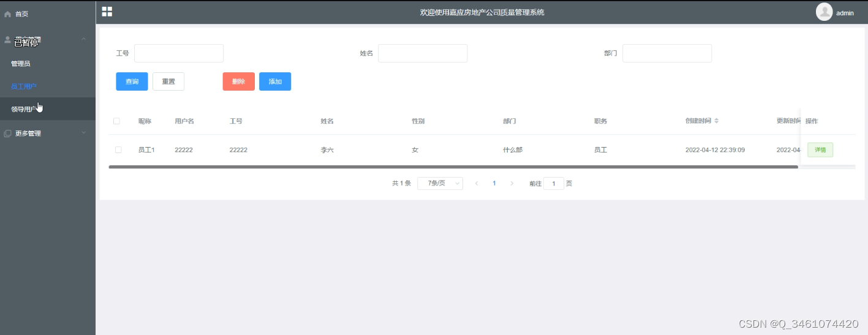The height and width of the screenshot is (335, 868).
Task: Click the system title 欢迎使用嘉应房地产公司质量管理系统
Action: tap(482, 12)
